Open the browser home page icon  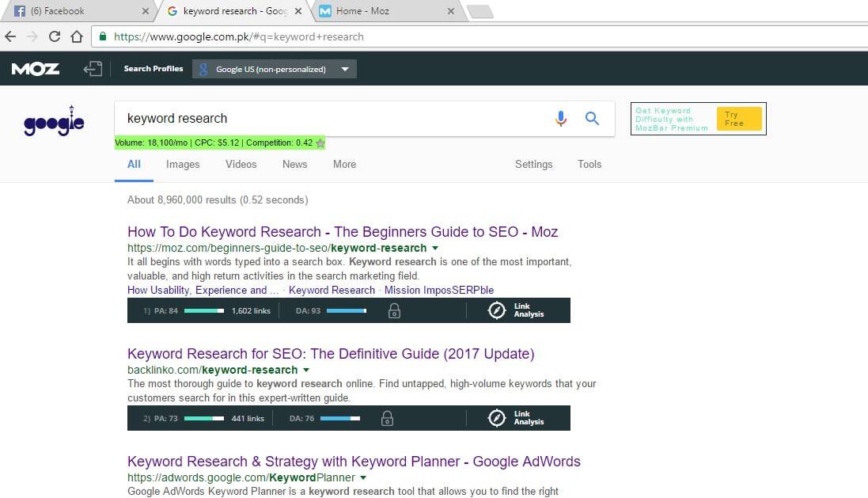click(x=77, y=36)
